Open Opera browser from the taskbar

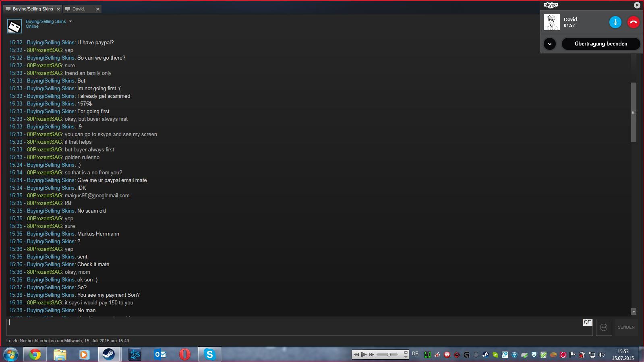click(x=184, y=354)
